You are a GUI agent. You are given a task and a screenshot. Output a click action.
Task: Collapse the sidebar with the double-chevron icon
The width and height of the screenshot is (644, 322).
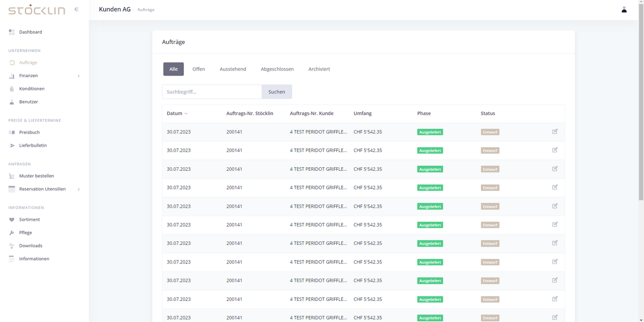pos(77,9)
